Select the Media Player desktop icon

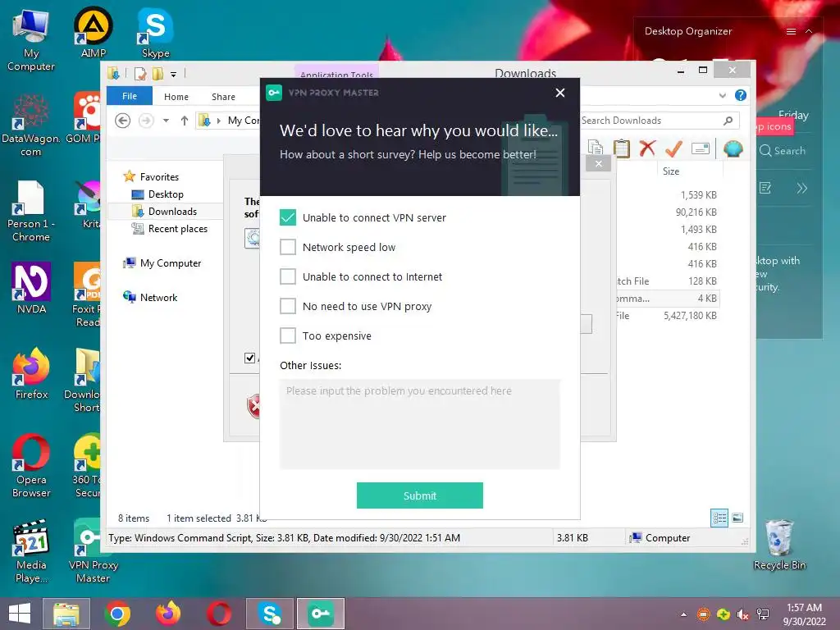(31, 551)
